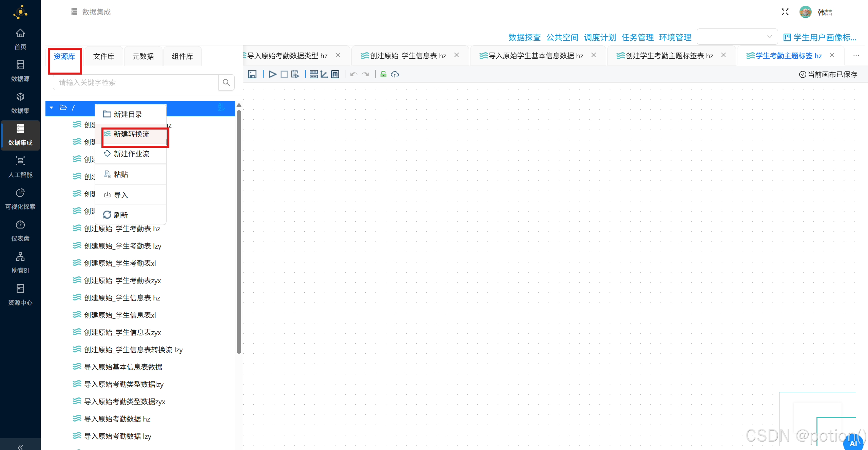
Task: Open the tab overflow ellipsis menu
Action: [856, 55]
